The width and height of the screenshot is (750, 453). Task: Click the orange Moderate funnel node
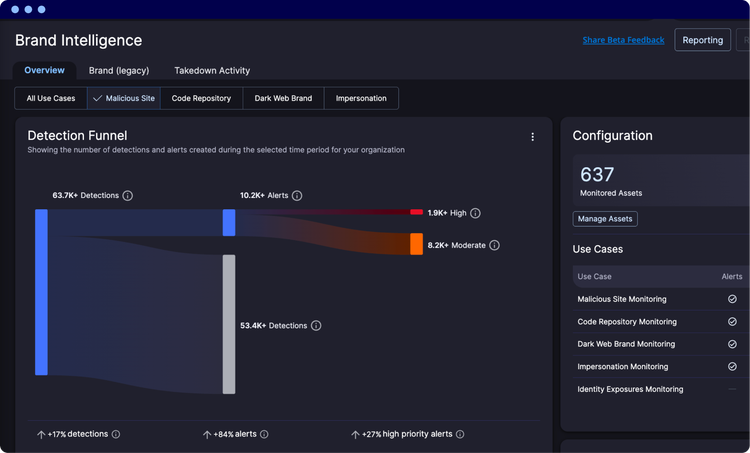[x=417, y=244]
